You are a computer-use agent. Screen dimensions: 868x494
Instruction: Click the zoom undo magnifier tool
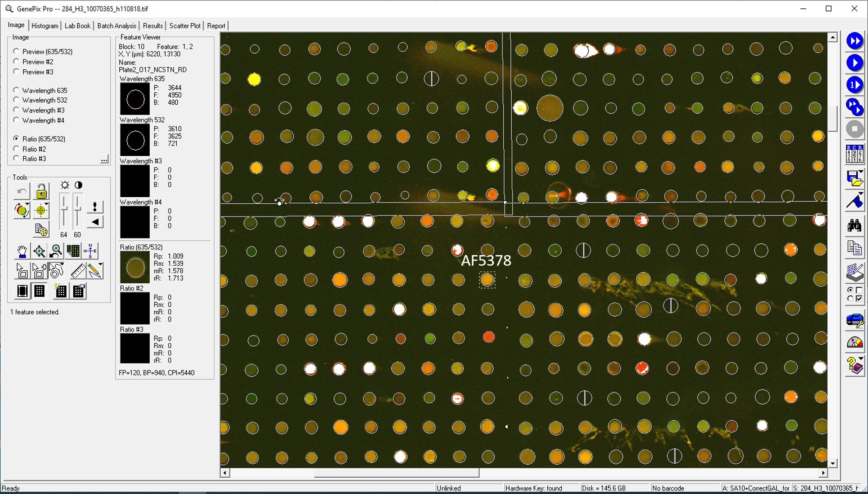(56, 251)
